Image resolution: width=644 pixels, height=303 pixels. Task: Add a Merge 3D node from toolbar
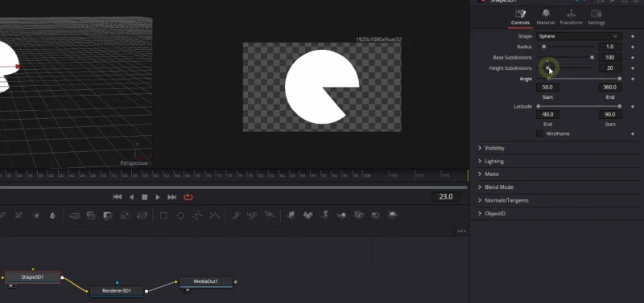(x=341, y=215)
